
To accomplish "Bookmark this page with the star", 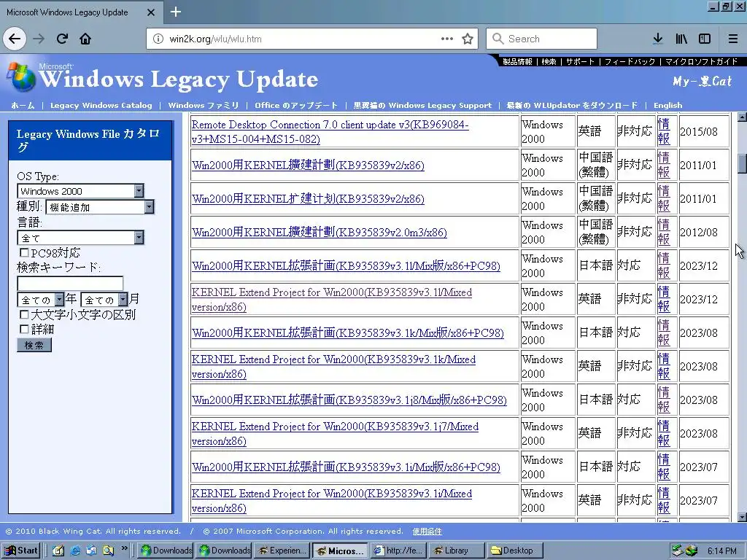I will pos(468,39).
